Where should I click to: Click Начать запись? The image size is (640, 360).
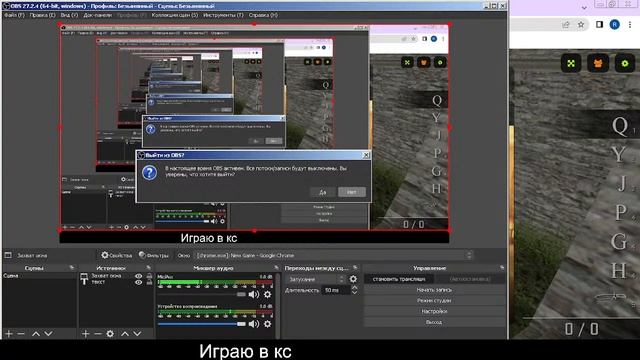(434, 289)
